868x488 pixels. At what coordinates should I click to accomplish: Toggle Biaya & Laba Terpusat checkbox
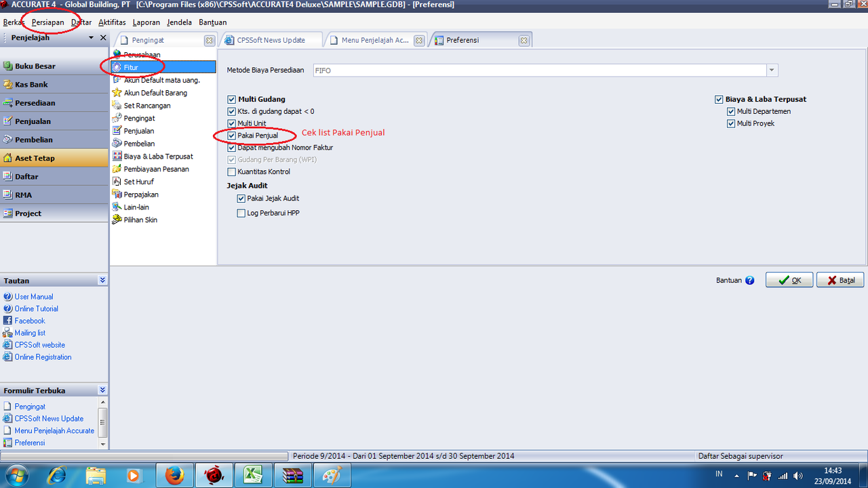click(x=719, y=100)
